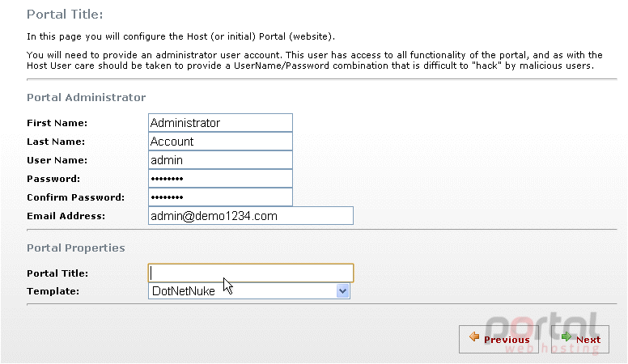The image size is (628, 364).
Task: Focus the First Name field containing Administrator
Action: pyautogui.click(x=220, y=123)
